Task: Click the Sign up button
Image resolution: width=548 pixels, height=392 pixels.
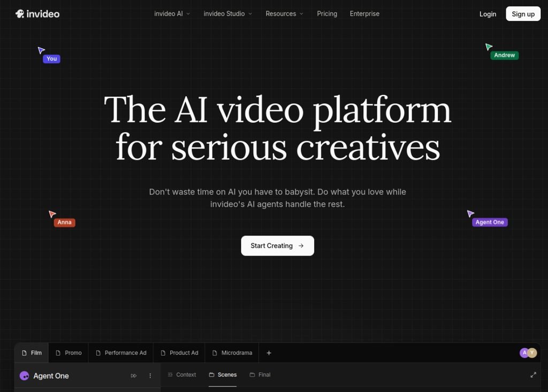Action: 523,14
